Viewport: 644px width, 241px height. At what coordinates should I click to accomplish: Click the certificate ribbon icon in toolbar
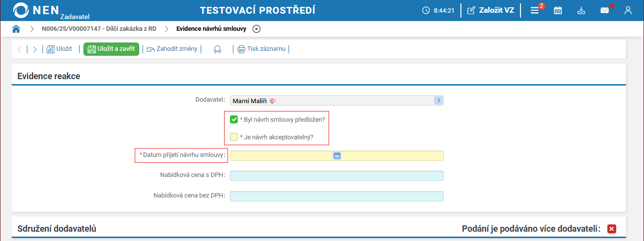tap(218, 49)
